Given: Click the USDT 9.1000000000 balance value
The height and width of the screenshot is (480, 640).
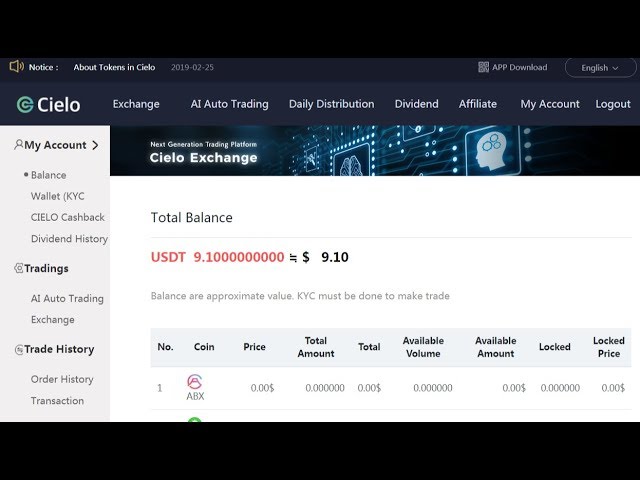Looking at the screenshot, I should [218, 257].
